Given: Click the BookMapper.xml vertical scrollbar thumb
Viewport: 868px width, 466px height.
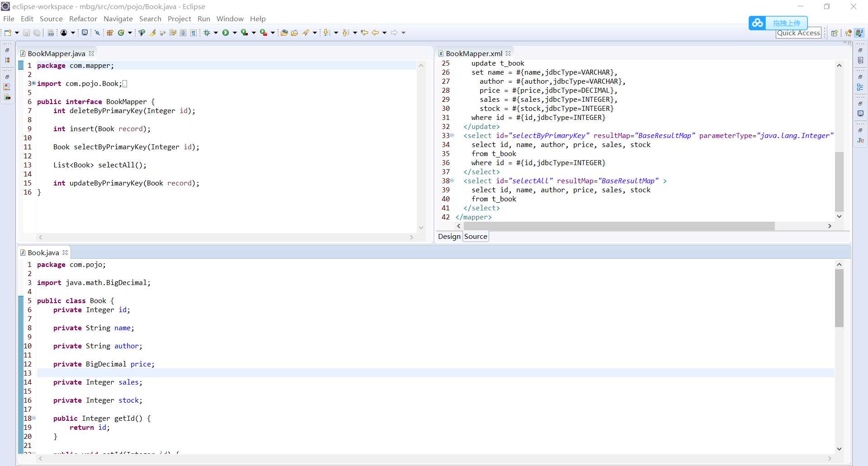Looking at the screenshot, I should 839,182.
